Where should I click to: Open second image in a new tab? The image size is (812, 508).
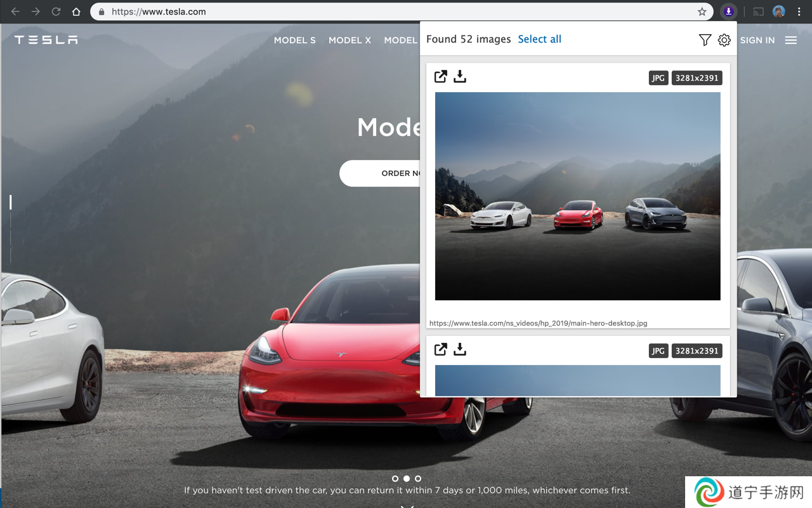441,349
